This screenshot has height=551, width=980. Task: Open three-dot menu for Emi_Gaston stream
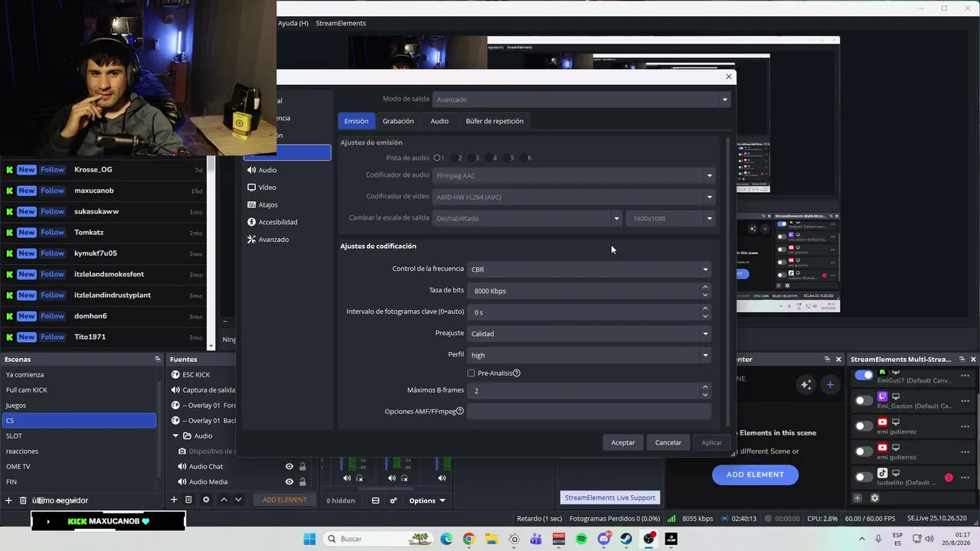(x=965, y=402)
